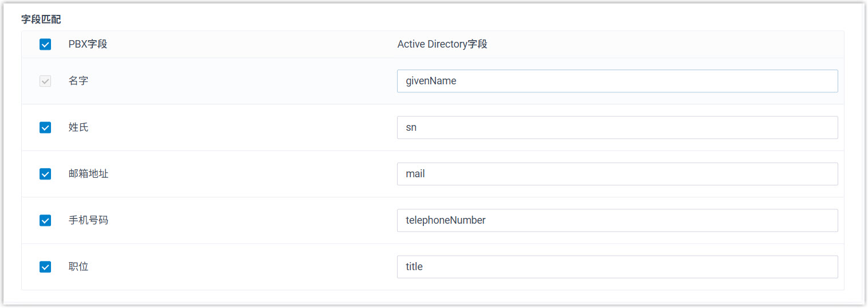Viewport: 868px width, 308px height.
Task: Click the blank right end of the header row
Action: point(745,44)
